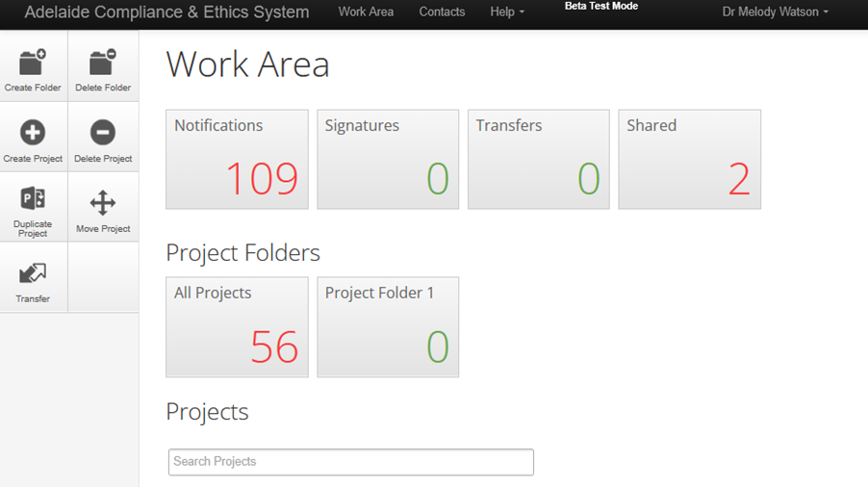Click the Adelaide Compliance & Ethics System title

tap(166, 12)
